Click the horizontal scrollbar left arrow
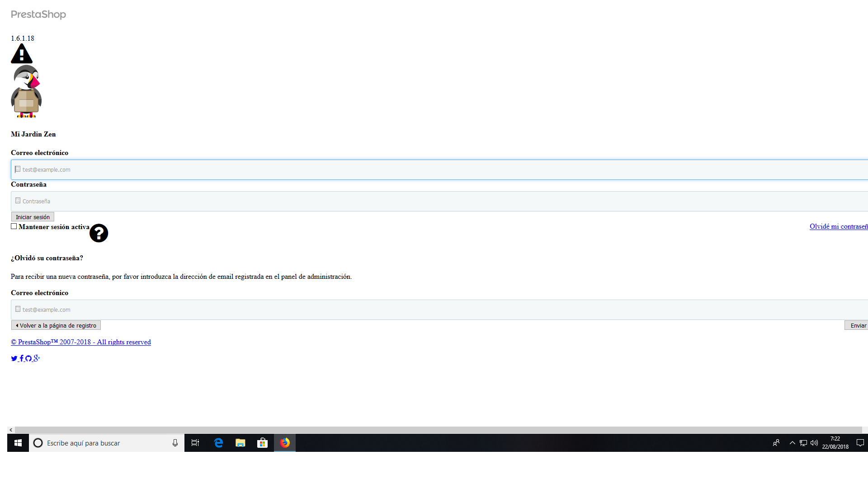The height and width of the screenshot is (488, 868). 11,430
